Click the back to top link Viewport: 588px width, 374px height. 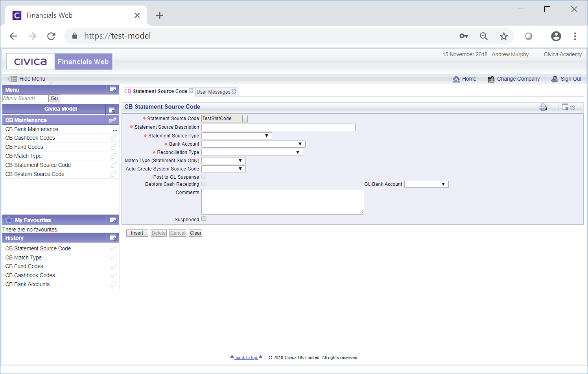(x=246, y=357)
